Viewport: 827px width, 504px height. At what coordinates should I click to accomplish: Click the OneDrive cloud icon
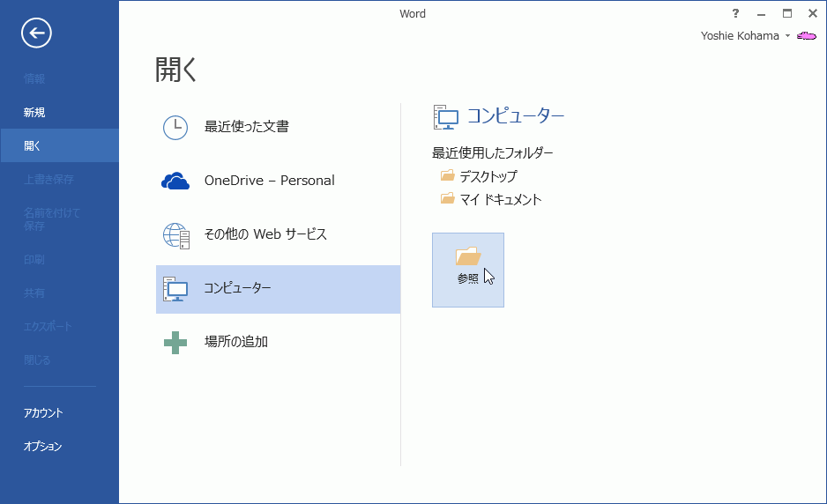click(175, 181)
